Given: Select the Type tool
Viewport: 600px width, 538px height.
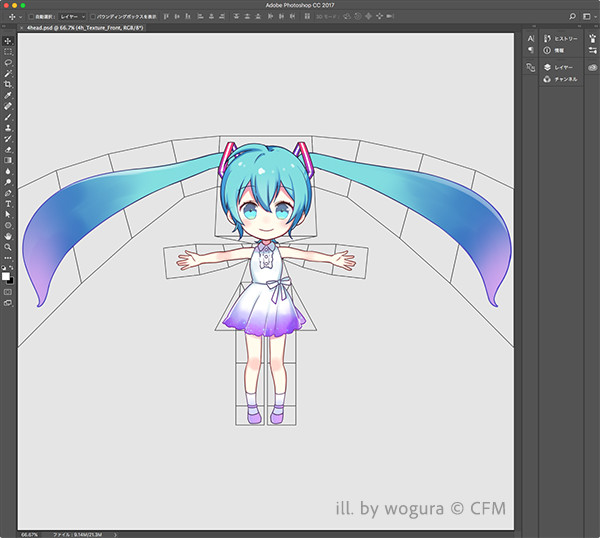Looking at the screenshot, I should click(x=8, y=204).
